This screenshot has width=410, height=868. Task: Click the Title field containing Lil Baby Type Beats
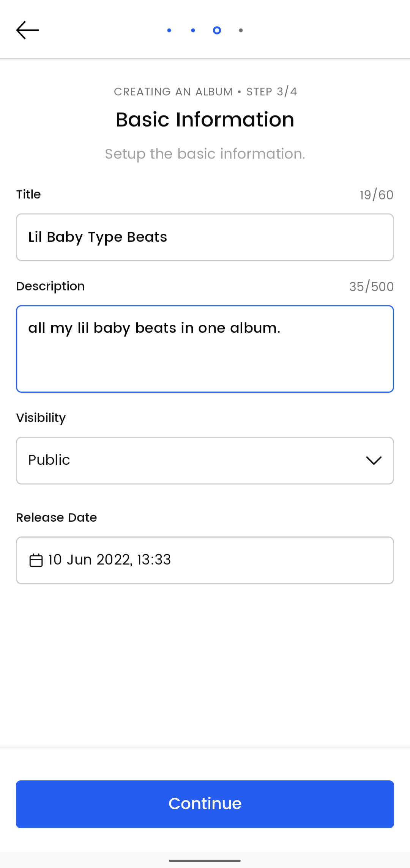[205, 237]
